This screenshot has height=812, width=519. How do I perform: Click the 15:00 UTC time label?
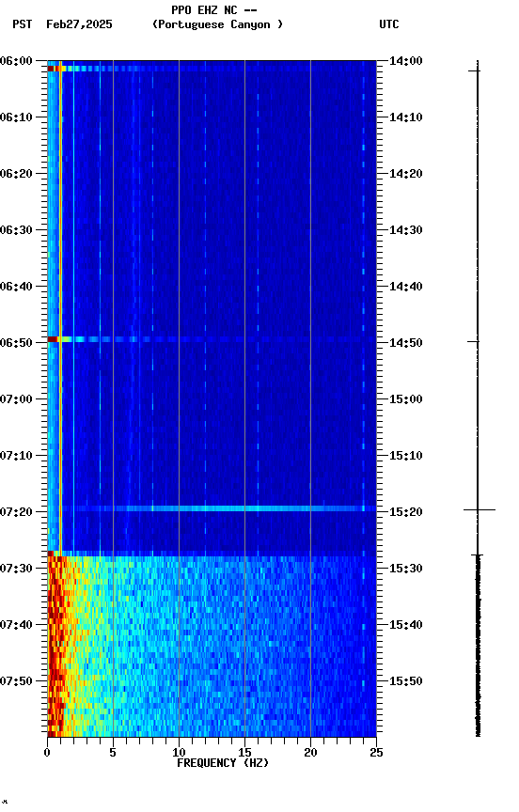(406, 399)
